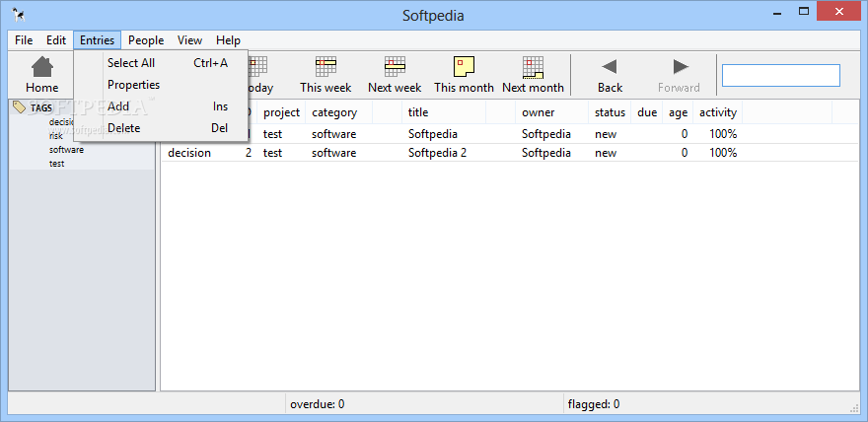The height and width of the screenshot is (422, 868).
Task: Click the Forward arrow icon
Action: pyautogui.click(x=681, y=67)
